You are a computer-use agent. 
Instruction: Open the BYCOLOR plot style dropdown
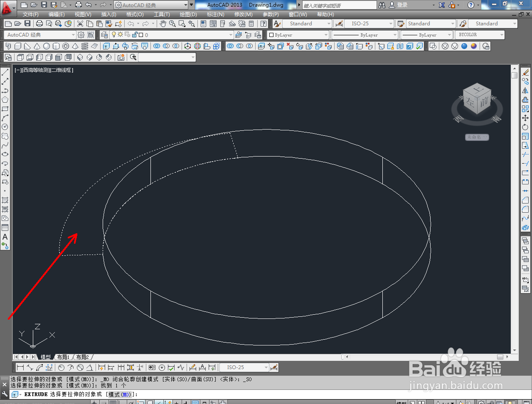pyautogui.click(x=480, y=35)
